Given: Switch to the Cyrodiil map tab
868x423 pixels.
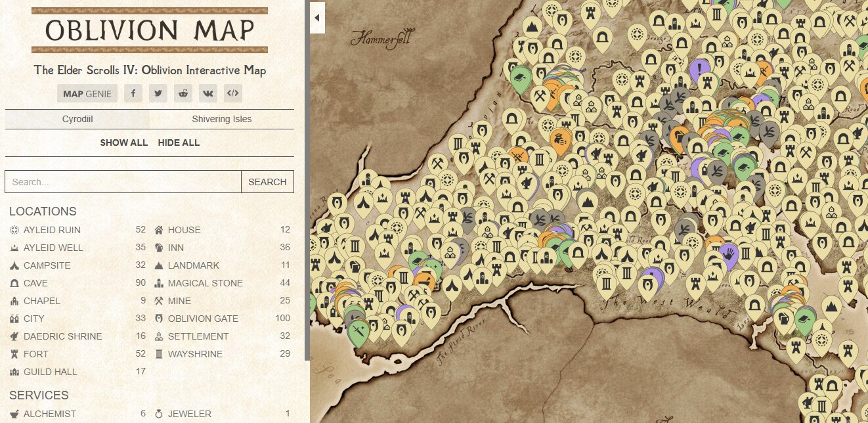Looking at the screenshot, I should [x=77, y=119].
